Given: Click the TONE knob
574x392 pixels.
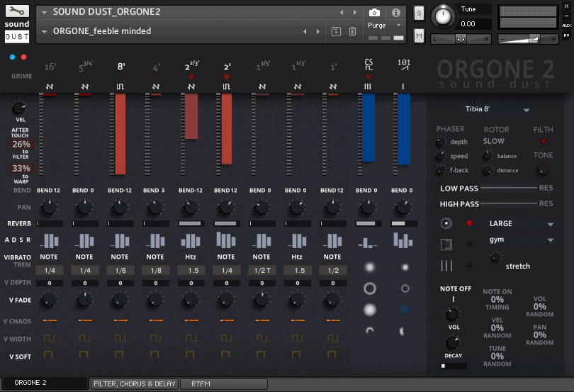Looking at the screenshot, I should coord(544,169).
